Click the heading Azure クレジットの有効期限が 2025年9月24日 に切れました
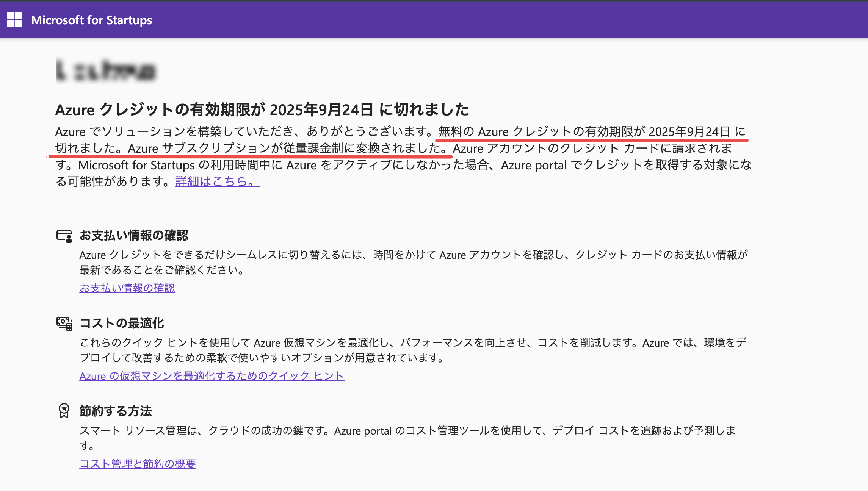The image size is (868, 491). coord(262,109)
